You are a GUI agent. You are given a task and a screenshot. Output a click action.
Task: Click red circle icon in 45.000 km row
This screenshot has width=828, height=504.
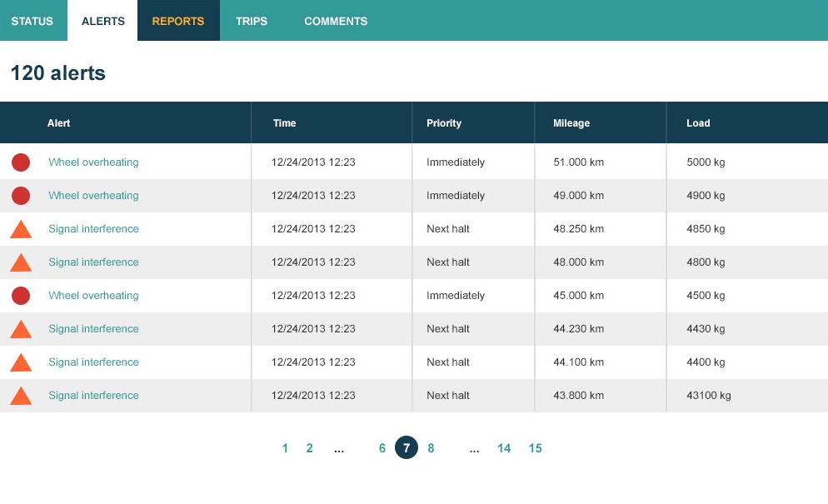pyautogui.click(x=21, y=296)
